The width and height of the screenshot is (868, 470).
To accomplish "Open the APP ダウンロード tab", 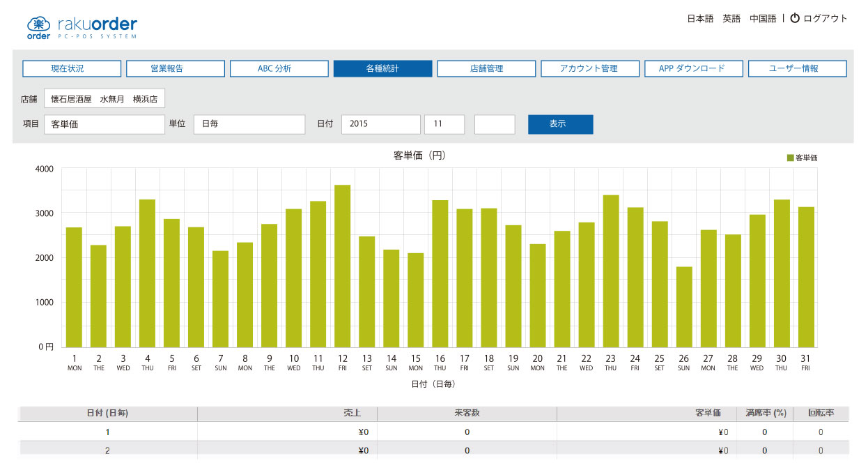I will 693,68.
